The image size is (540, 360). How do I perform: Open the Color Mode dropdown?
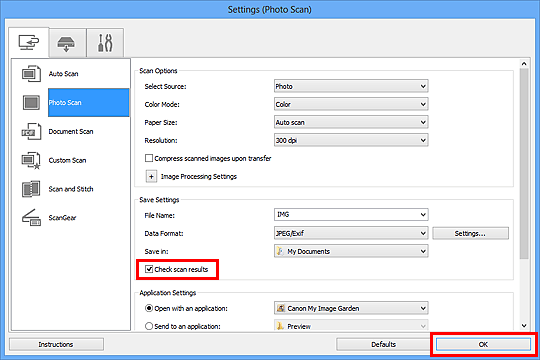tap(351, 104)
